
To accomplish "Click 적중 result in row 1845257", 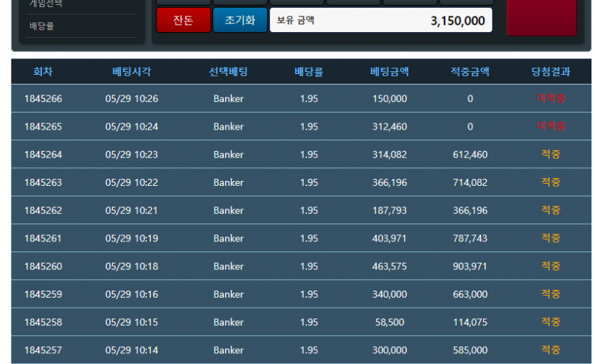I will pos(551,350).
